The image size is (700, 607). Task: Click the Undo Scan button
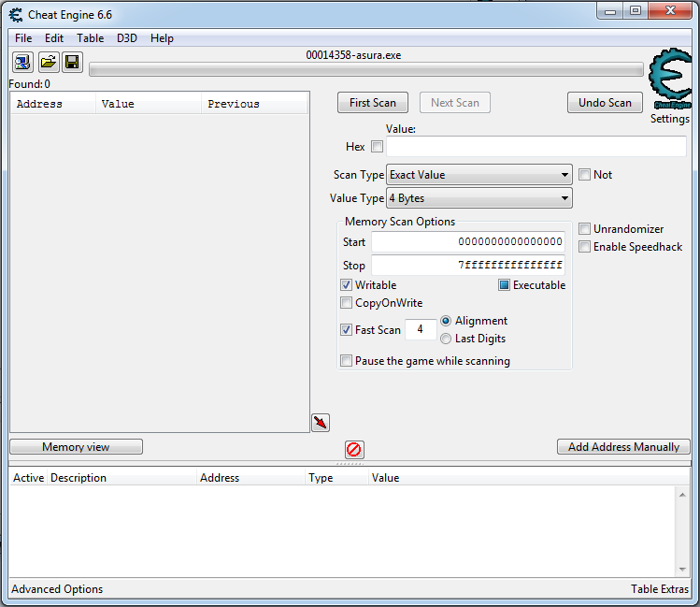click(x=605, y=103)
